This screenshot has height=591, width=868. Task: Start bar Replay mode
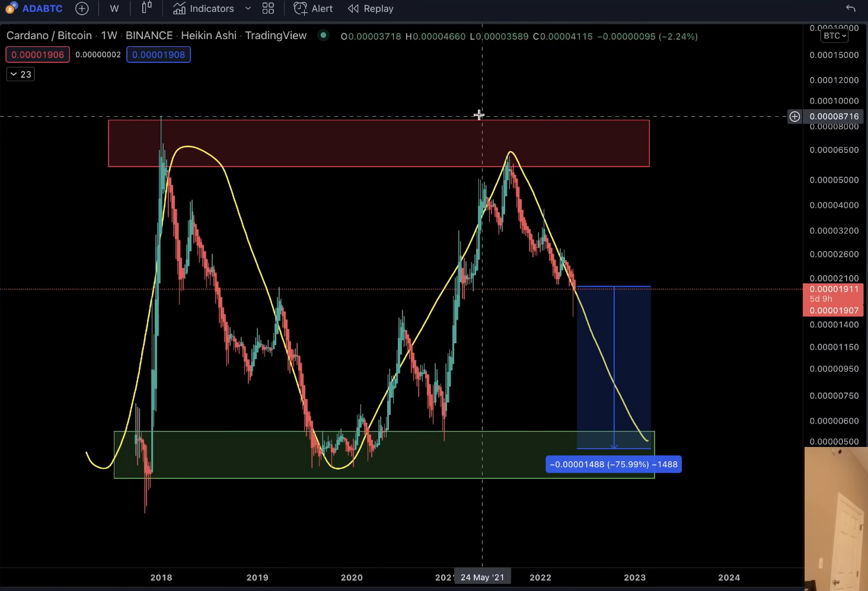pos(371,8)
